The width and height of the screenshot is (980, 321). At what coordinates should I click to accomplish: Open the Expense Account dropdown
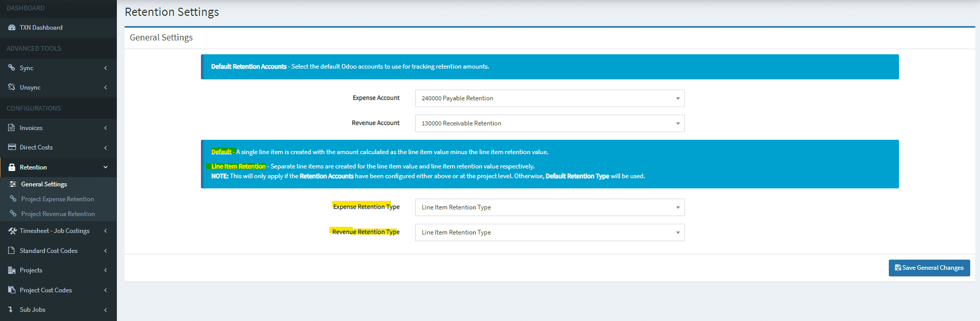549,98
